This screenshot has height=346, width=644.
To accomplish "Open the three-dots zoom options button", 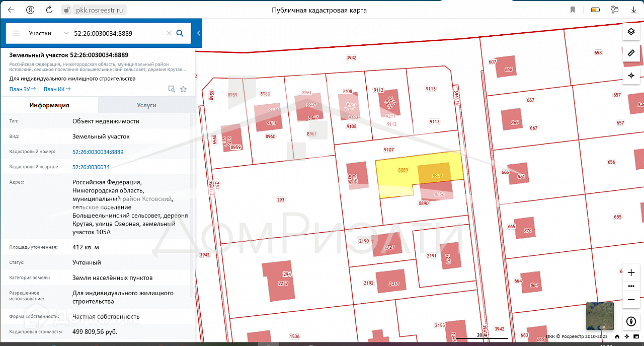I will tap(631, 286).
